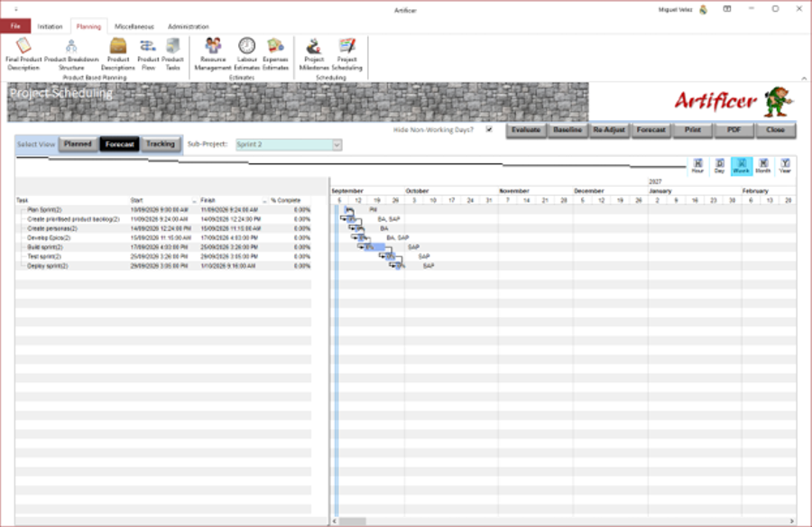The image size is (812, 527).
Task: Click the Close button of the scheduling form
Action: 775,130
